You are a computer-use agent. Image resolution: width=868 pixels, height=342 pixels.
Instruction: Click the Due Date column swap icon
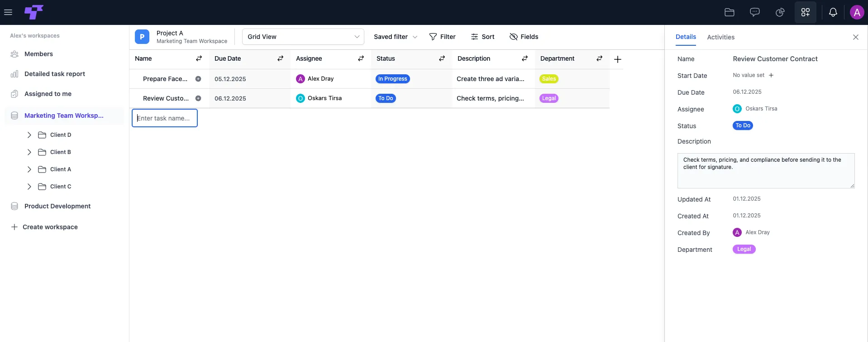(x=280, y=58)
